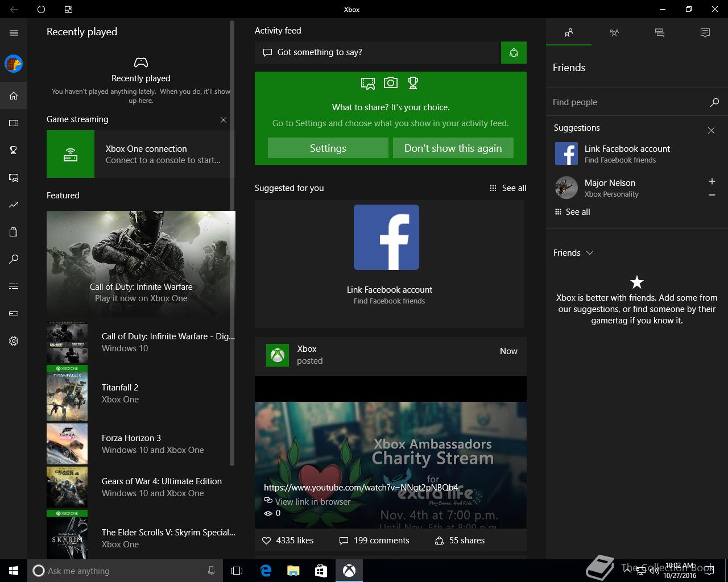Click the window snap icon in the title bar
Image resolution: width=728 pixels, height=582 pixels.
[x=68, y=9]
